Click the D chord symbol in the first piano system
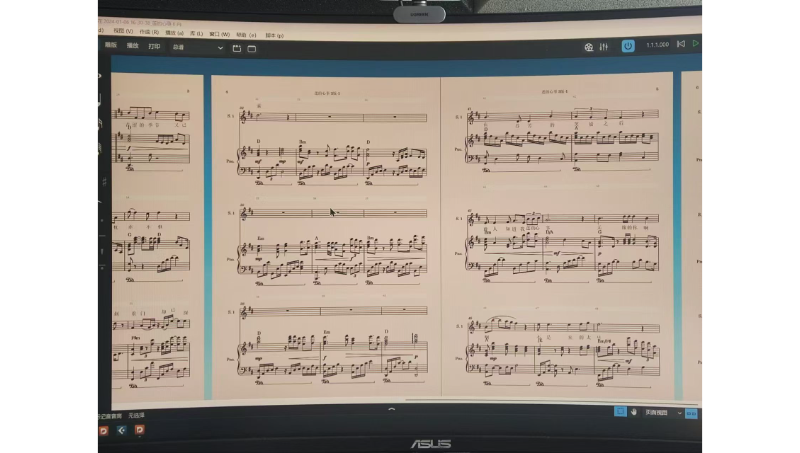Viewport: 800px width, 453px height. 259,141
